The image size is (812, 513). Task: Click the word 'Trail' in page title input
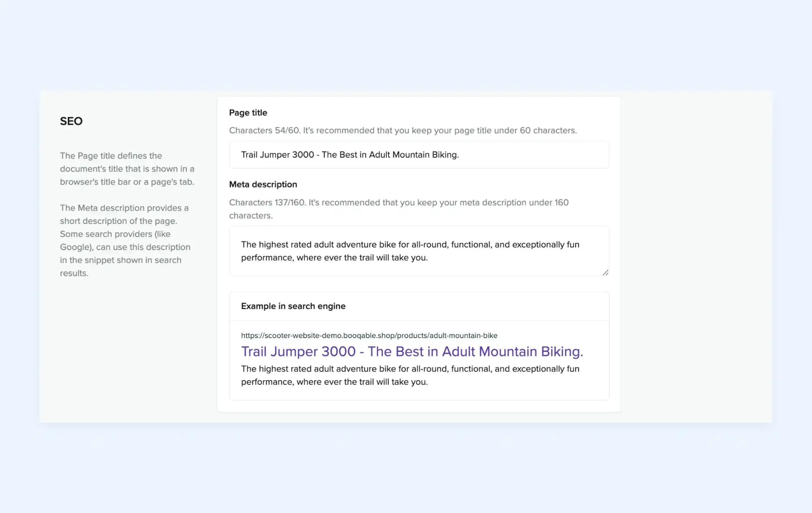coord(249,155)
